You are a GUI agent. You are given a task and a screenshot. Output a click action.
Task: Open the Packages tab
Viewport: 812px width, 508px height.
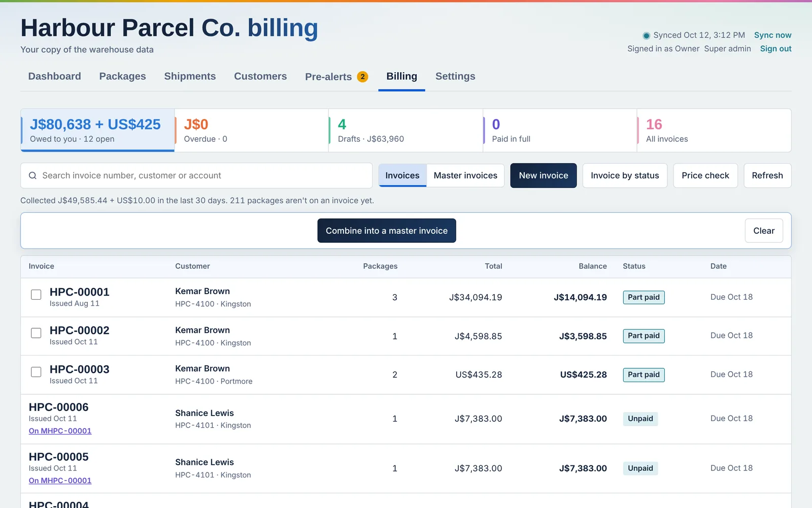(x=122, y=76)
